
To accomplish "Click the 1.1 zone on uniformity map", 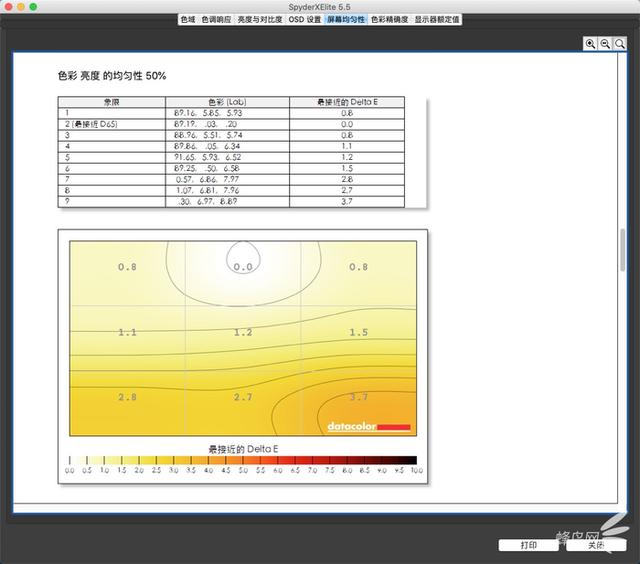I will tap(127, 332).
